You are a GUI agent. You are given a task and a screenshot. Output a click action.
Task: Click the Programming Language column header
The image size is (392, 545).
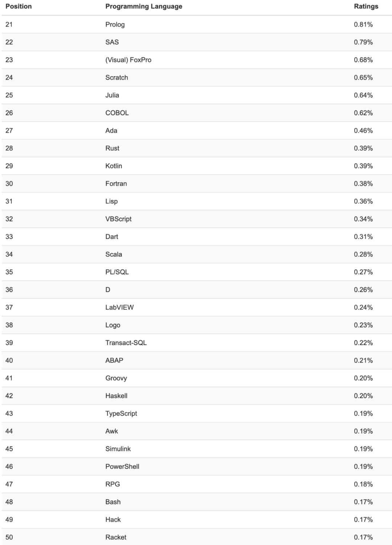pyautogui.click(x=144, y=6)
